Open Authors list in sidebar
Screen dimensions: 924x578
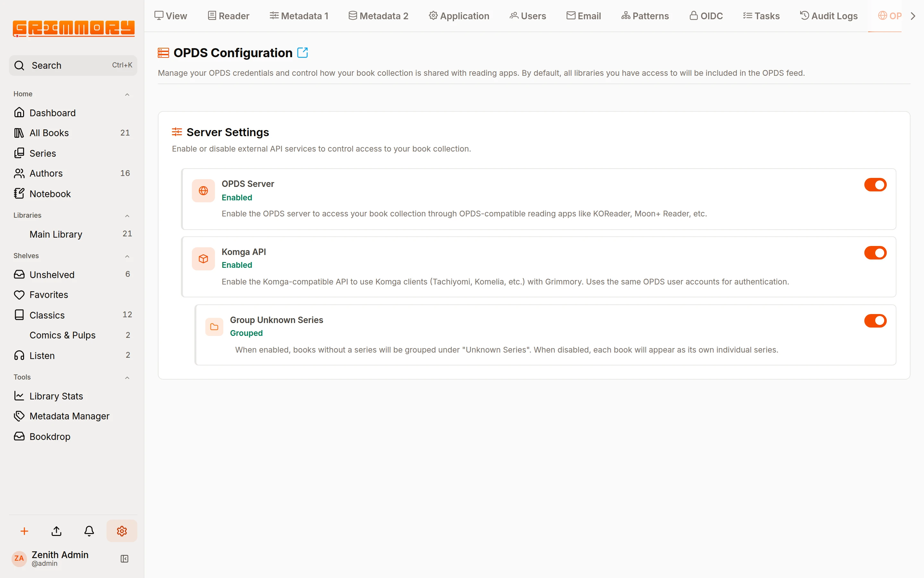(x=73, y=173)
